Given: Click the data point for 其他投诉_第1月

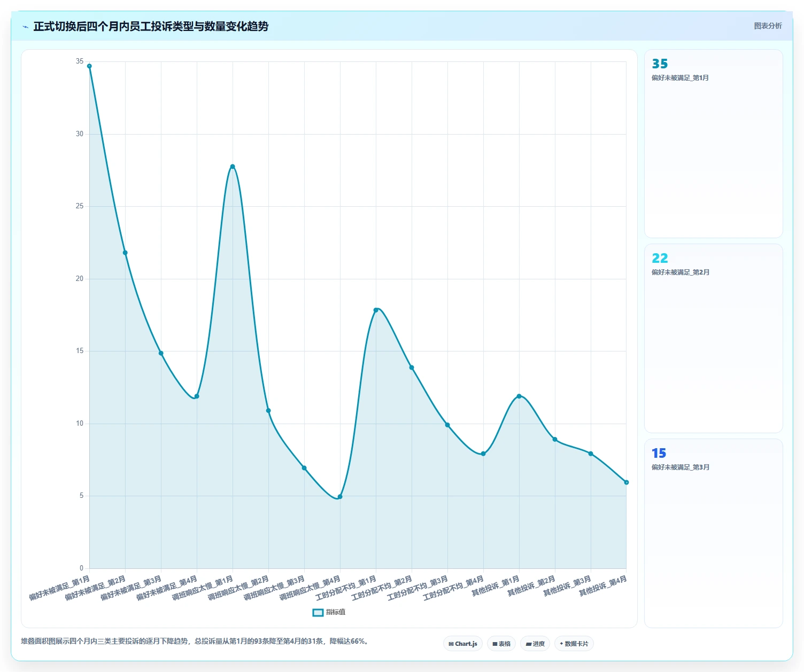Looking at the screenshot, I should (x=519, y=396).
